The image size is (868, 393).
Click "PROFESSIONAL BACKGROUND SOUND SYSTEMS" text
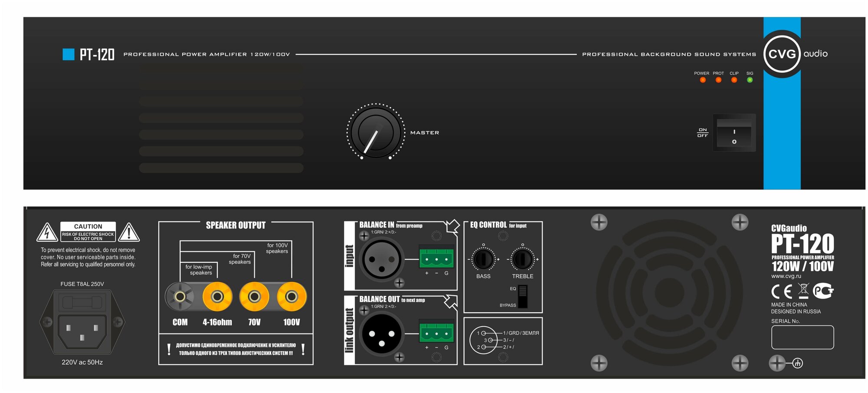pos(669,54)
